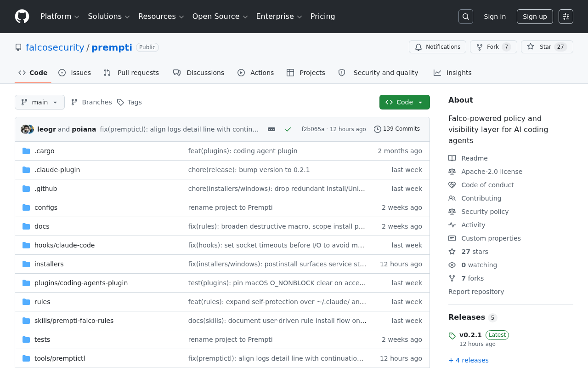This screenshot has height=368, width=588.
Task: Click the folder icon for tests
Action: tap(26, 339)
